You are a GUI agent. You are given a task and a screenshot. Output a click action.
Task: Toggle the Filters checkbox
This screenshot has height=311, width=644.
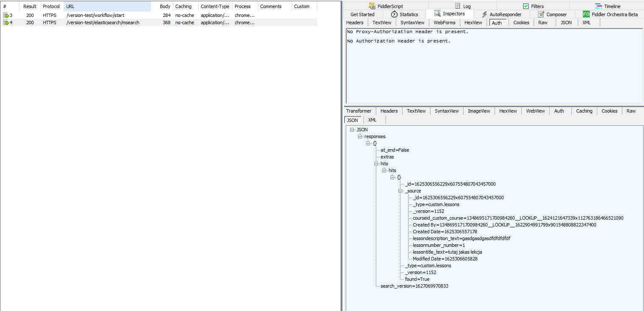(526, 6)
